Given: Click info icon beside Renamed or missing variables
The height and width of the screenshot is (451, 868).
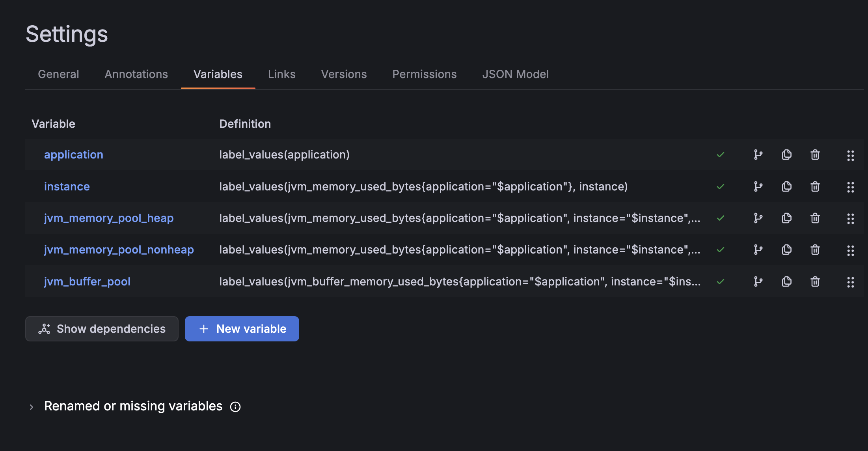Looking at the screenshot, I should [235, 407].
